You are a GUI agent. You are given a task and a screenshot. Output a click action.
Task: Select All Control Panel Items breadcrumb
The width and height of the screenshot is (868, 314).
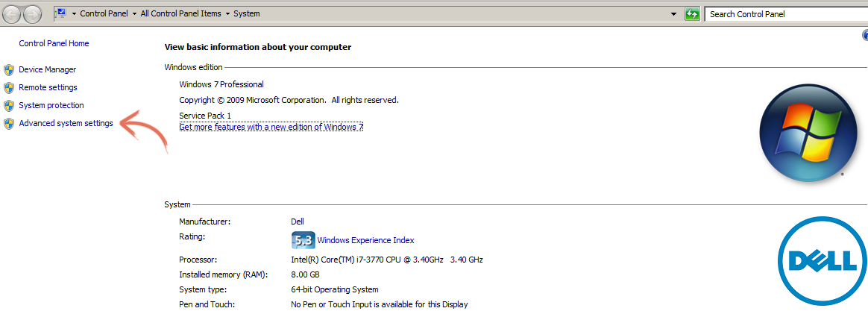(x=180, y=14)
